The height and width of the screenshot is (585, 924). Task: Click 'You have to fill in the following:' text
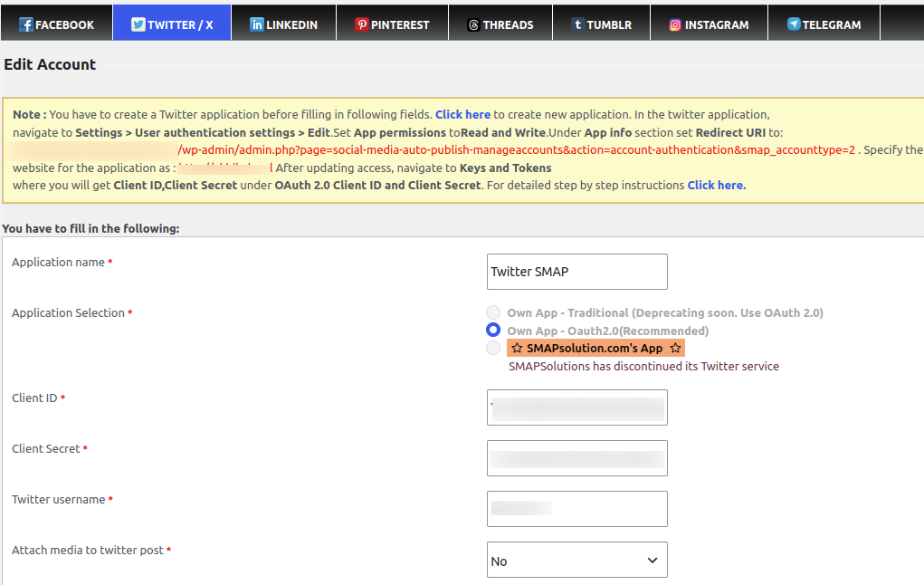pos(90,228)
